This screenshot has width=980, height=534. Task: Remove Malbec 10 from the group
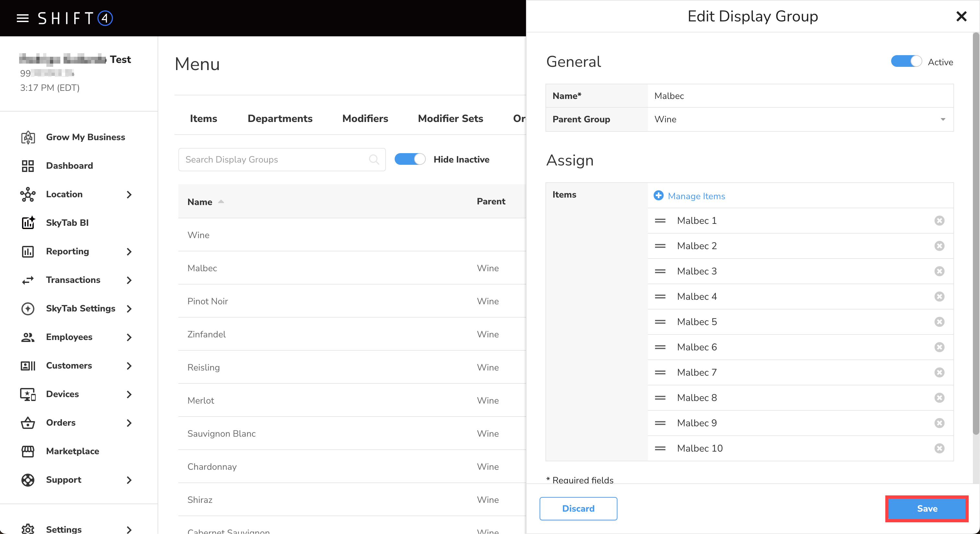(939, 448)
